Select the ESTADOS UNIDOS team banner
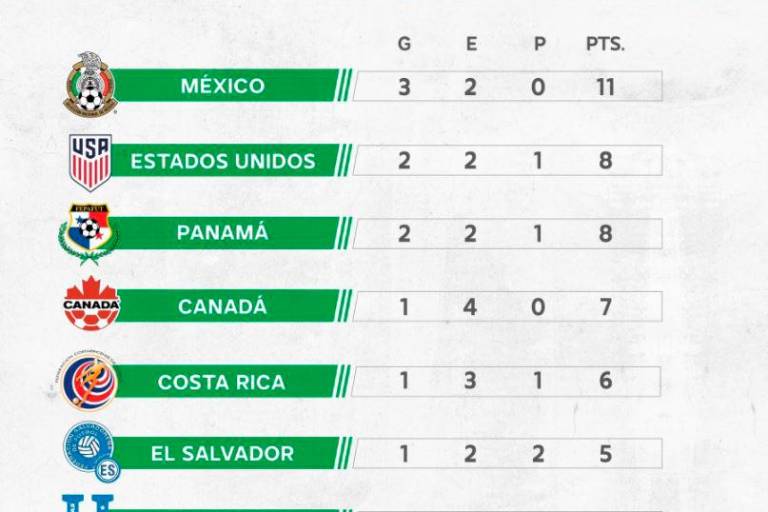This screenshot has width=768, height=512. (x=224, y=161)
